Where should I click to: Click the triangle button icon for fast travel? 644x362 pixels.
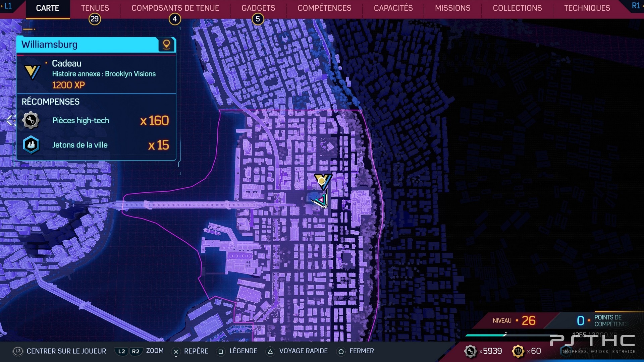(x=270, y=352)
